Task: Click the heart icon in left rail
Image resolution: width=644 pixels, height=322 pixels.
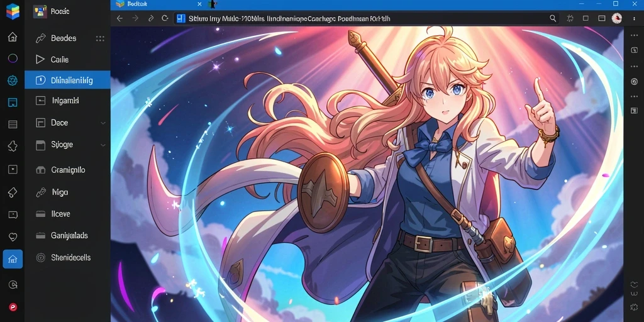Action: [x=13, y=237]
